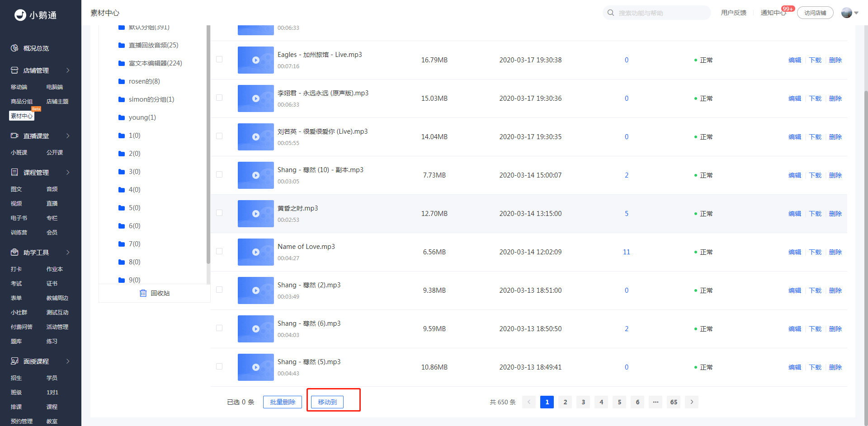Go to next page arrow in pagination

[692, 402]
